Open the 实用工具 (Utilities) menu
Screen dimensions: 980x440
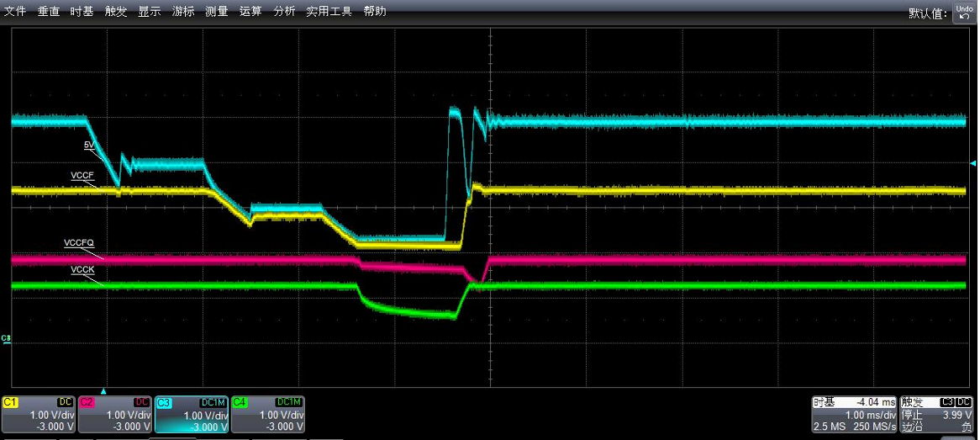pyautogui.click(x=329, y=11)
